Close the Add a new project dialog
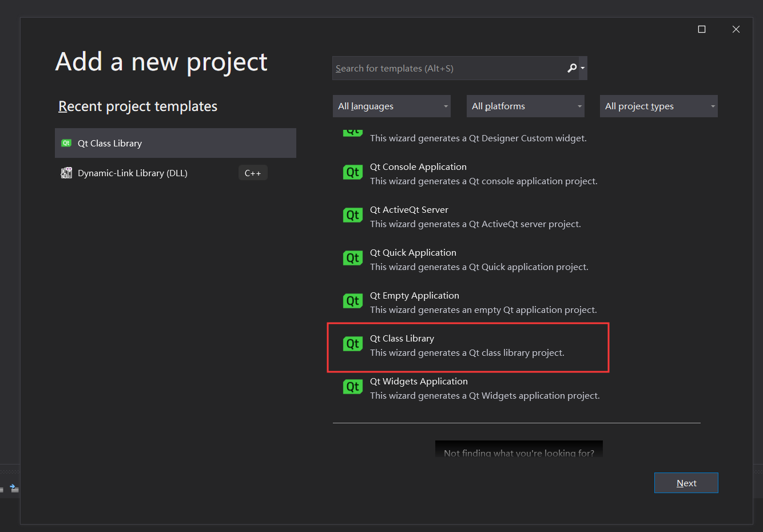 736,29
